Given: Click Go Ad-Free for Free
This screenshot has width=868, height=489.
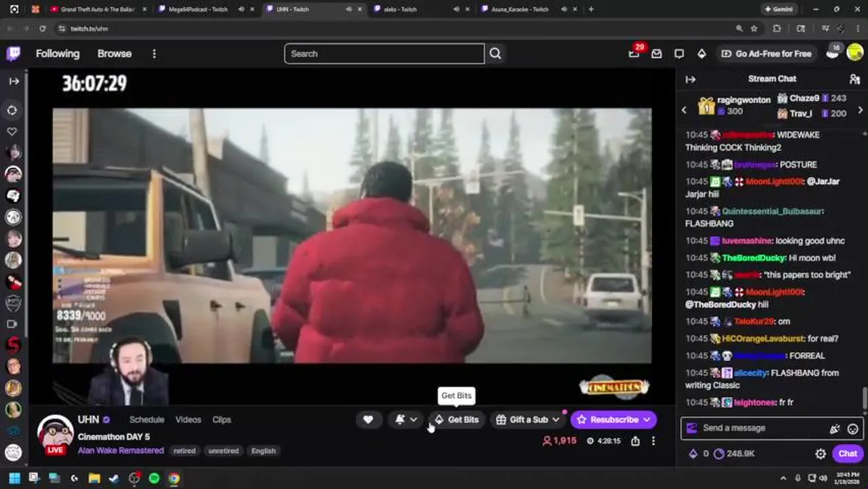Looking at the screenshot, I should click(766, 54).
